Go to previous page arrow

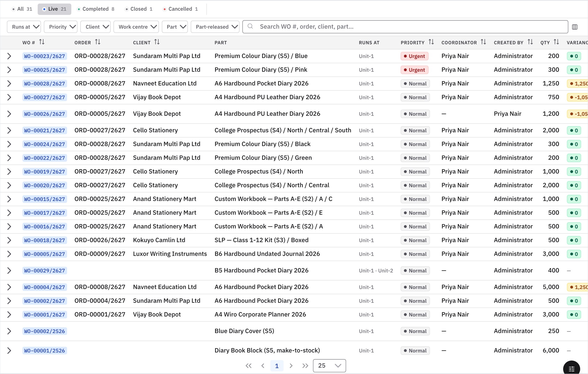click(263, 365)
